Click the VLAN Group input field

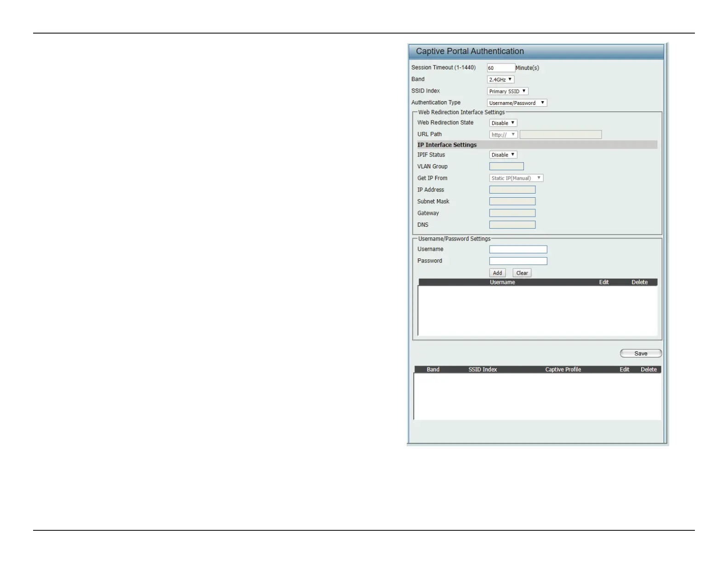506,167
